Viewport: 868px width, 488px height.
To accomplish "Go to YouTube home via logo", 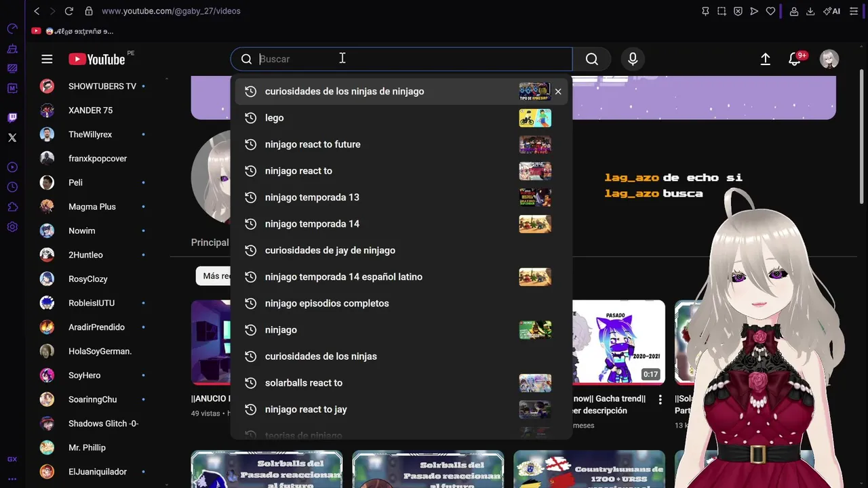I will [x=97, y=59].
